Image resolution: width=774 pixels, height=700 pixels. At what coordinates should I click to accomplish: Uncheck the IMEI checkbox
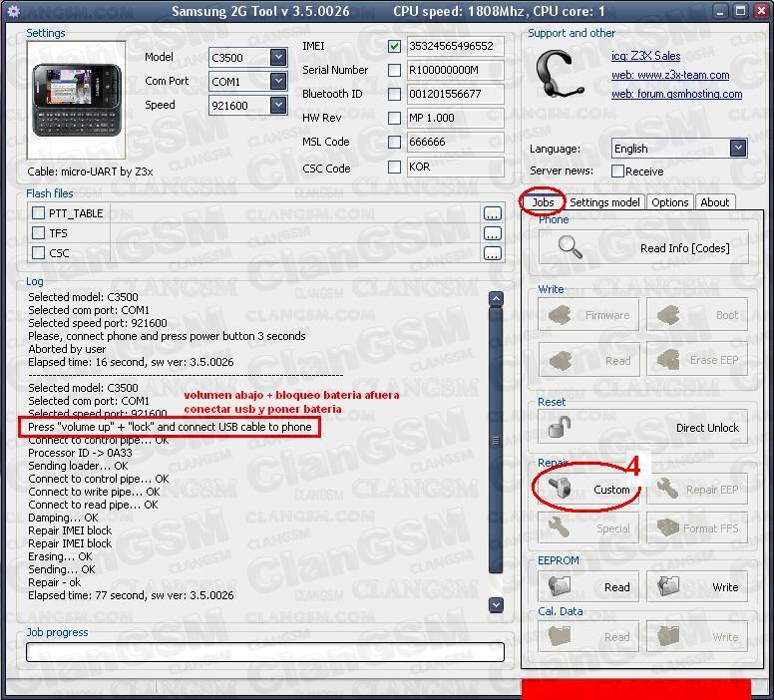pos(395,46)
